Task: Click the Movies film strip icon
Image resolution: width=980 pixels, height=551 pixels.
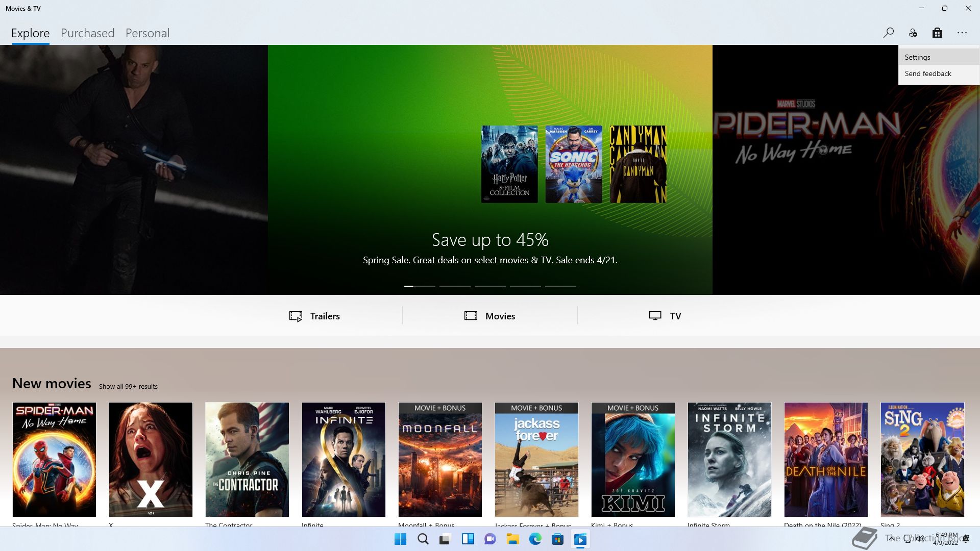Action: [x=471, y=316]
